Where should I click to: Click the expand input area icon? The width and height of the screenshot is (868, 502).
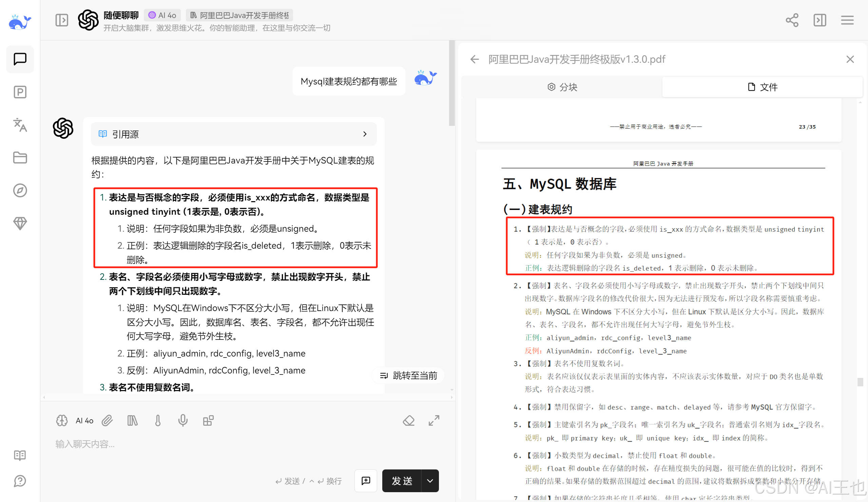(x=434, y=420)
